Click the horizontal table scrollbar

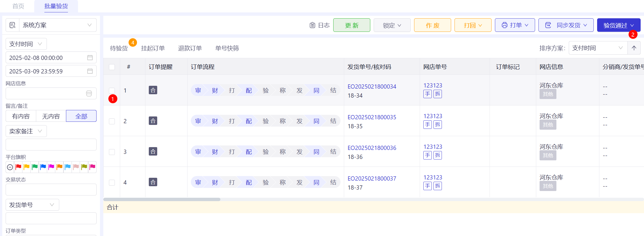tap(162, 199)
